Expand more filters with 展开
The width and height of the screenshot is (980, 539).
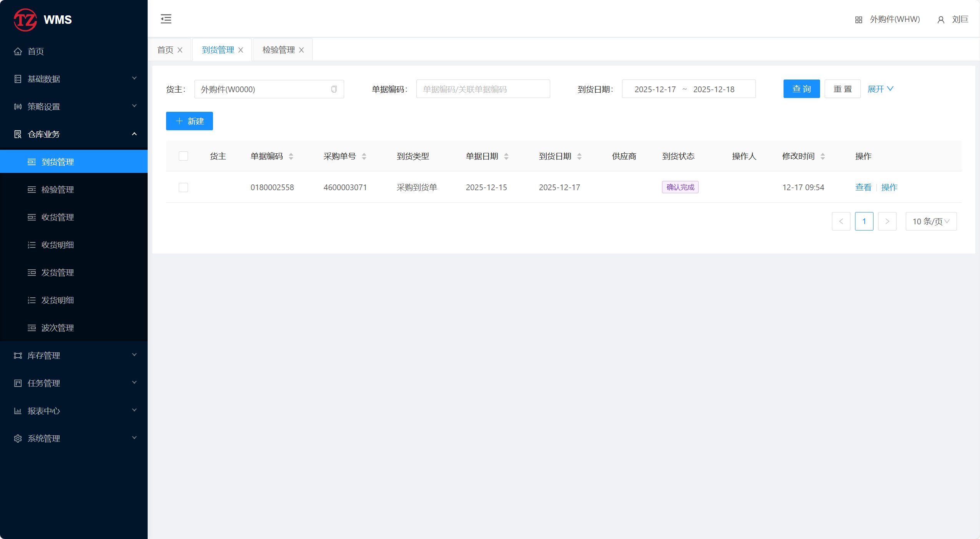click(880, 89)
